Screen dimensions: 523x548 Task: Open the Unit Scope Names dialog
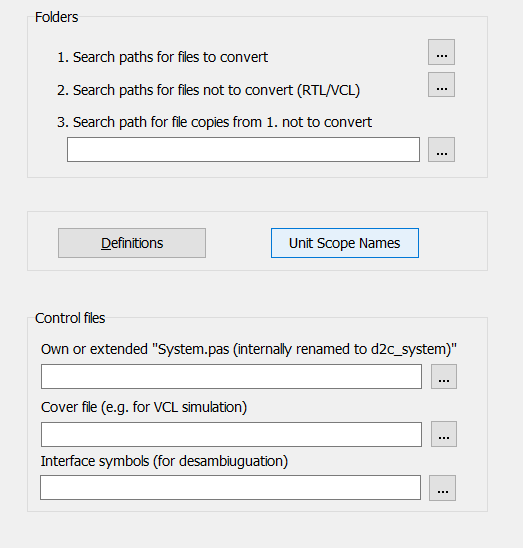coord(345,243)
